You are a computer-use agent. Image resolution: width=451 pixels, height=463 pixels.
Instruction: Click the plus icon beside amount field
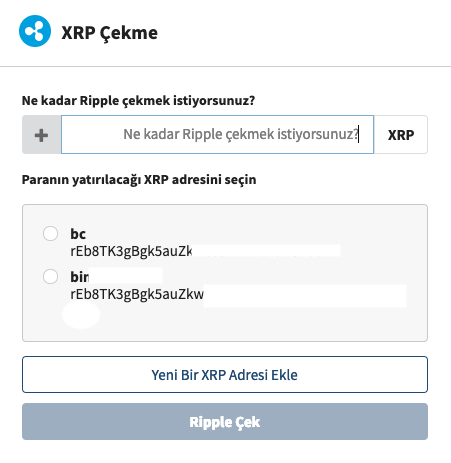coord(41,135)
